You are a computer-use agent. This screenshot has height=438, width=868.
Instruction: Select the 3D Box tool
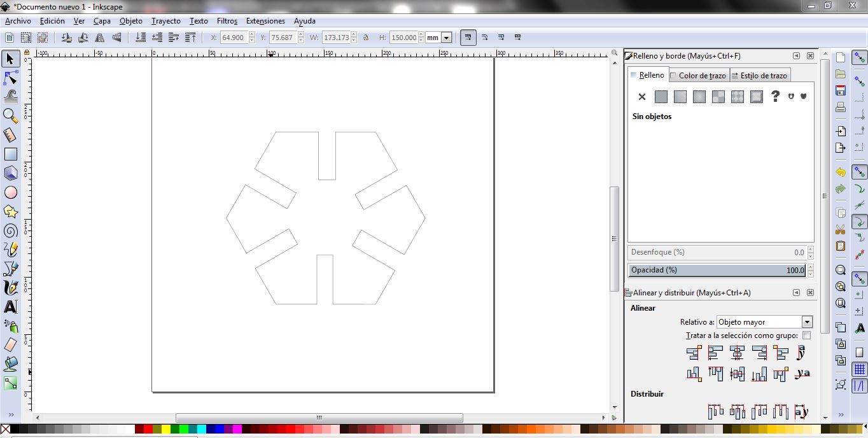point(10,173)
